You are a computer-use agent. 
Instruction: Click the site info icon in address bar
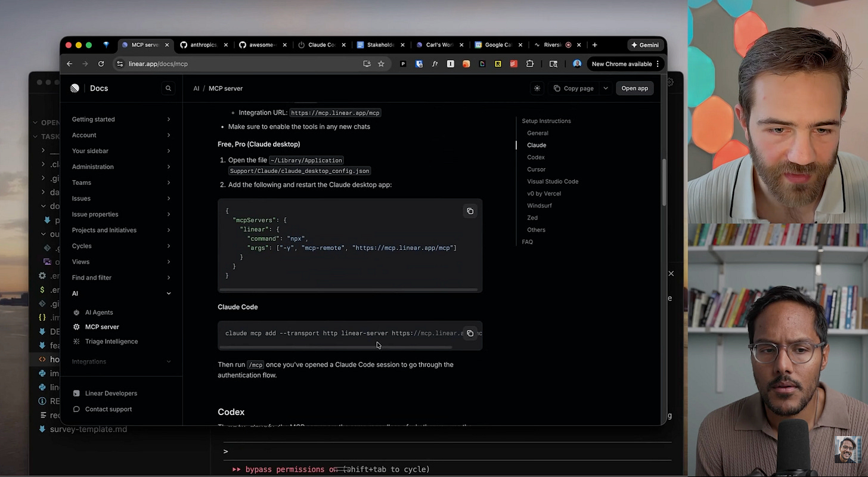click(120, 64)
